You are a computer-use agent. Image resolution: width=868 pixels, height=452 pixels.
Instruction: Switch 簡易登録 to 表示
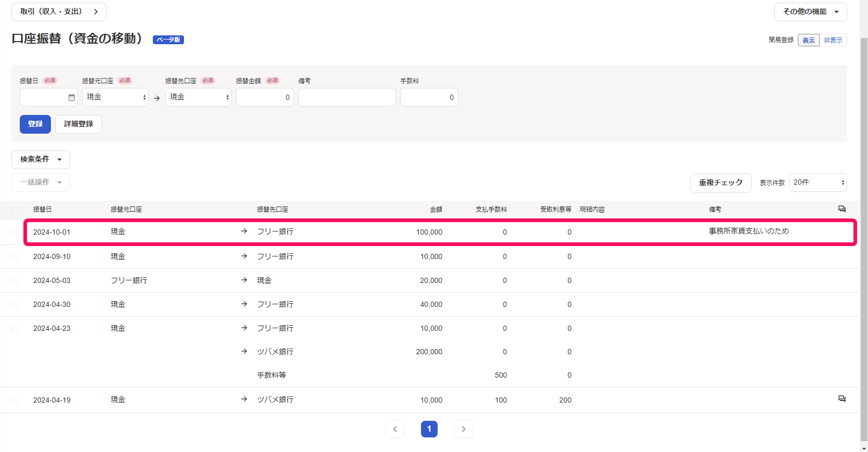[x=809, y=40]
